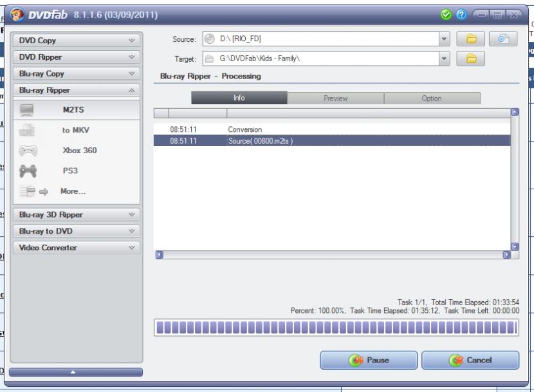534x392 pixels.
Task: Open disc image icon beside Source folder
Action: [x=503, y=39]
